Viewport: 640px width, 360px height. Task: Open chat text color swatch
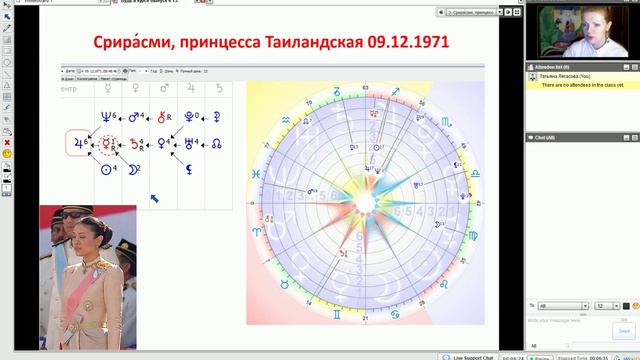click(626, 306)
